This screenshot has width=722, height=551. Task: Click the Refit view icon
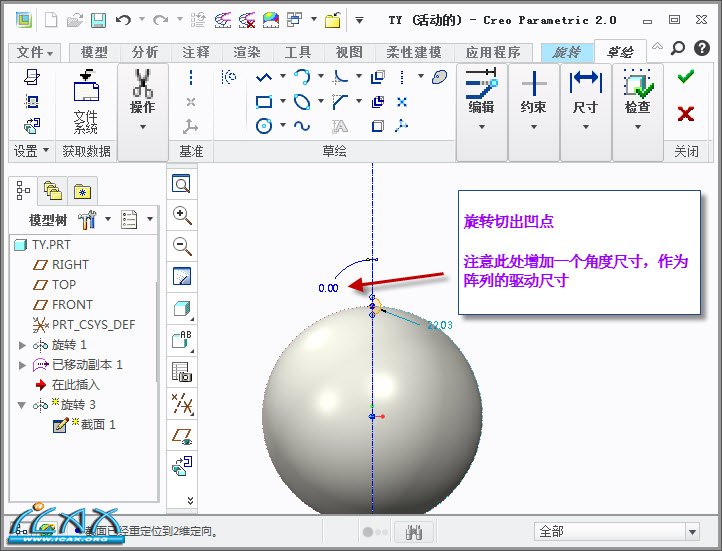(x=181, y=184)
